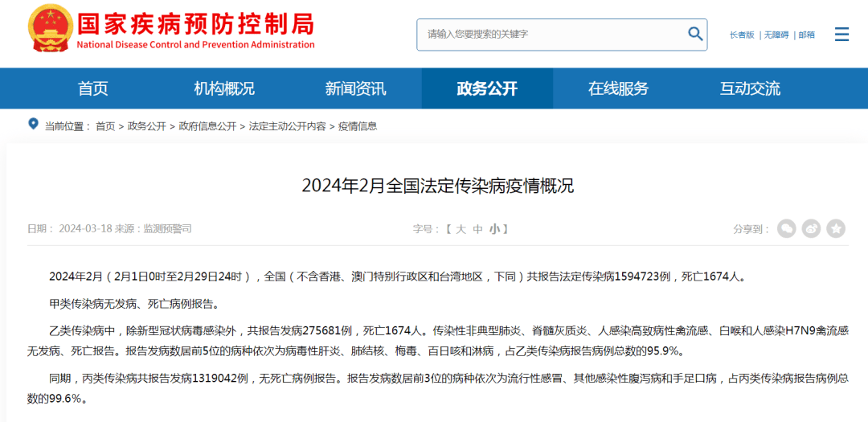868x422 pixels.
Task: Click 政府信息公开 in the breadcrumb
Action: tap(207, 126)
